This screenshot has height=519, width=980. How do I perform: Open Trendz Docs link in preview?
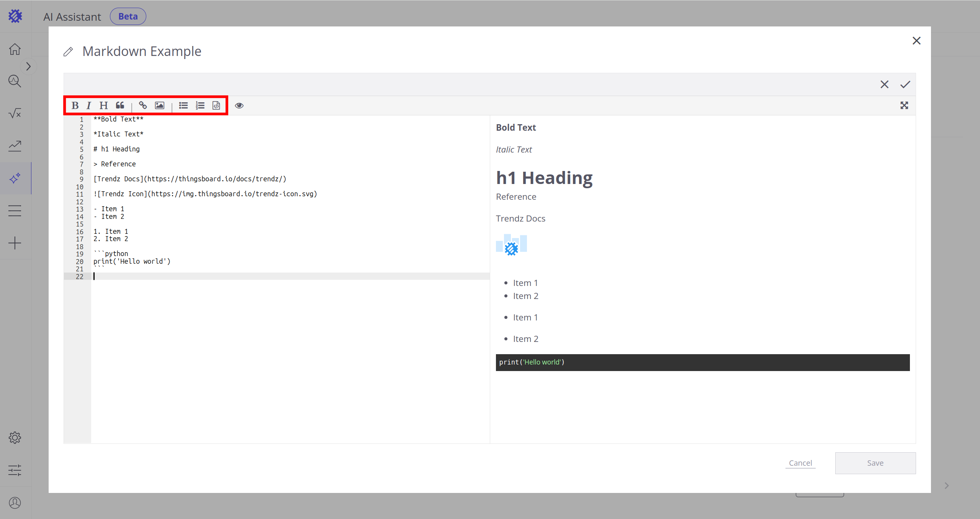[520, 218]
